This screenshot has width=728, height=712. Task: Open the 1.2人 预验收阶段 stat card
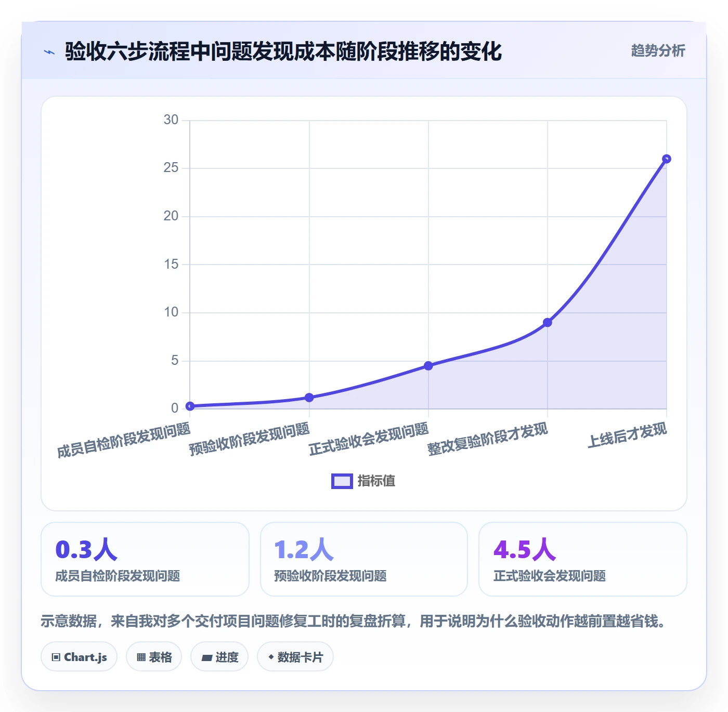pos(364,559)
